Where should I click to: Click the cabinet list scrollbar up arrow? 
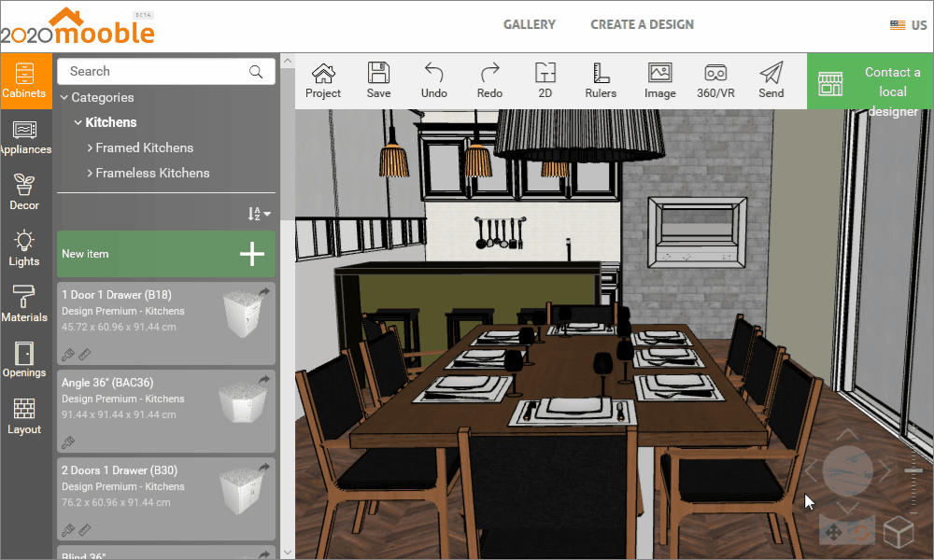point(288,61)
